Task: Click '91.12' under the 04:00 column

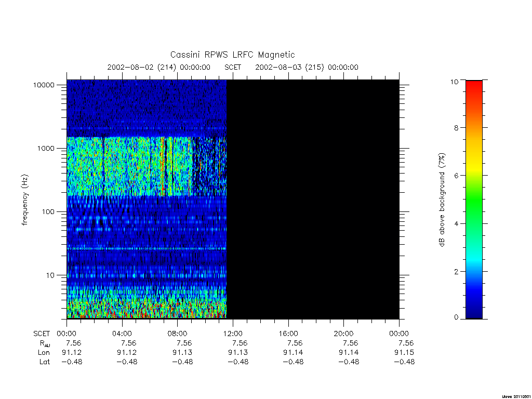Action: (x=127, y=353)
